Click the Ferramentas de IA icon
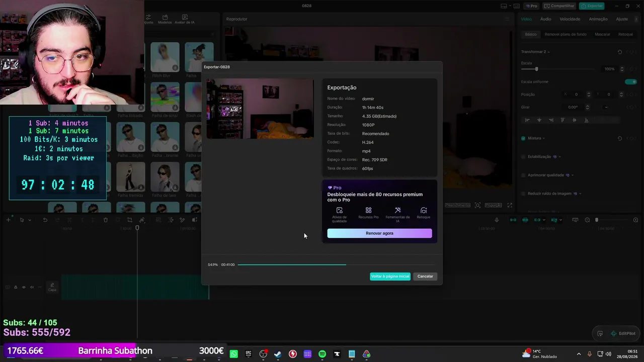 [x=397, y=210]
